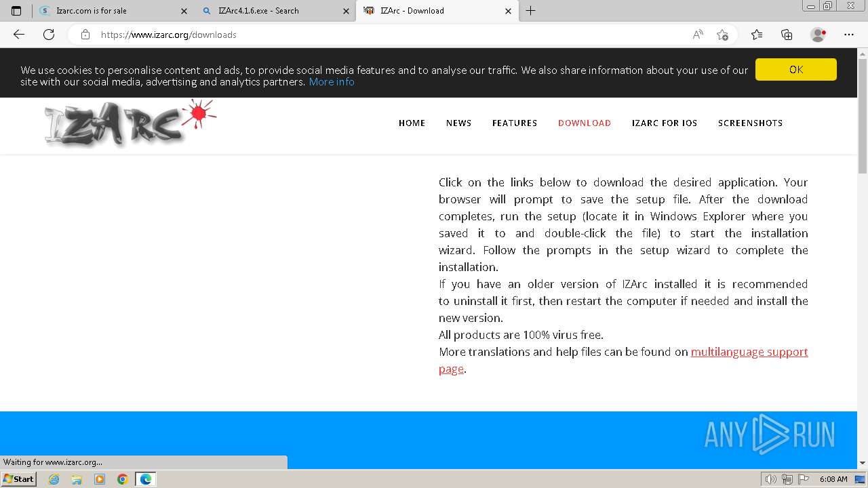Launch Google Chrome from the taskbar
This screenshot has height=488, width=868.
tap(122, 479)
